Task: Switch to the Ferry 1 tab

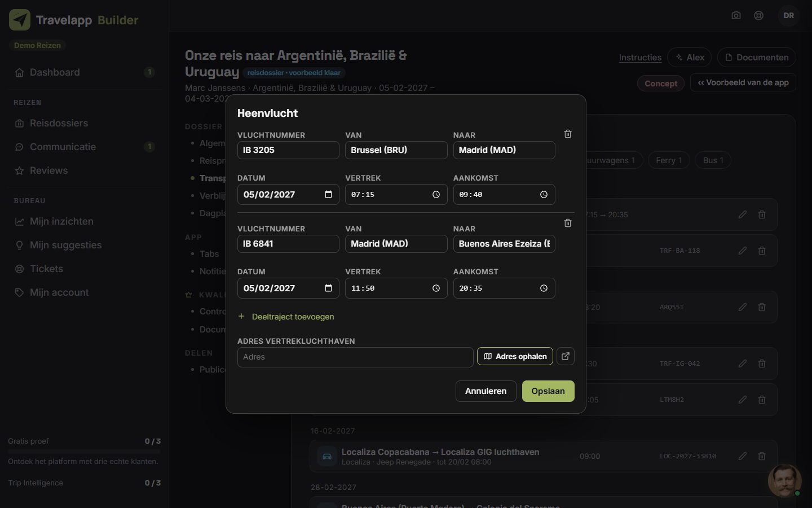Action: [x=669, y=160]
